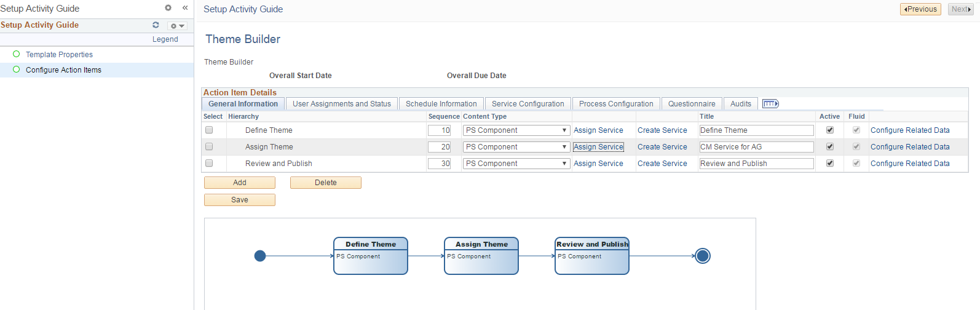Click Create Service for Assign Theme row
Screen dimensions: 980x310
point(662,147)
